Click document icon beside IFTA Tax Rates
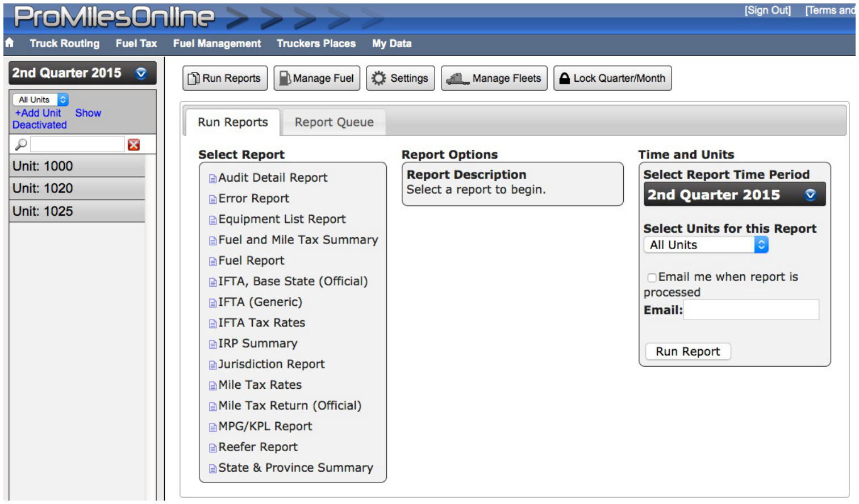The image size is (859, 504). coord(212,324)
